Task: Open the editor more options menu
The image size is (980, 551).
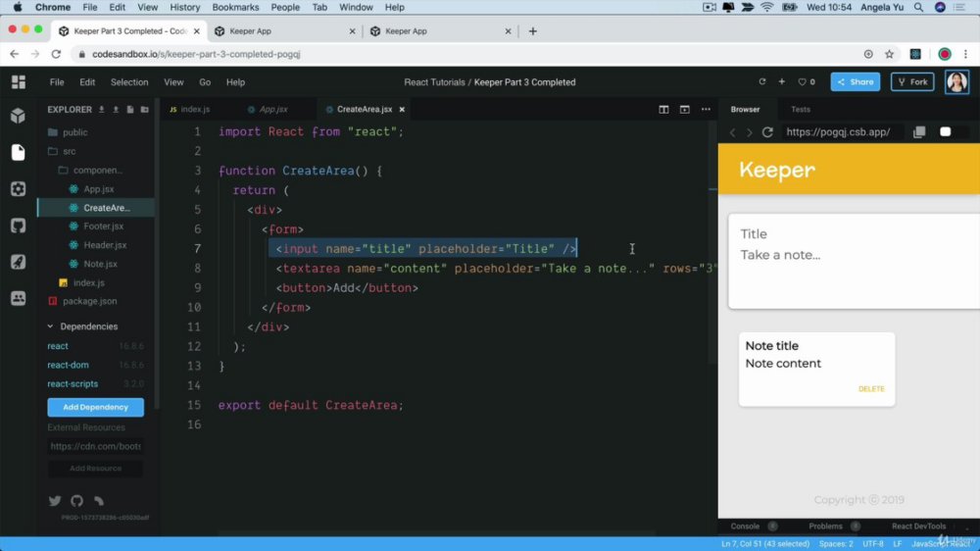Action: (x=706, y=110)
